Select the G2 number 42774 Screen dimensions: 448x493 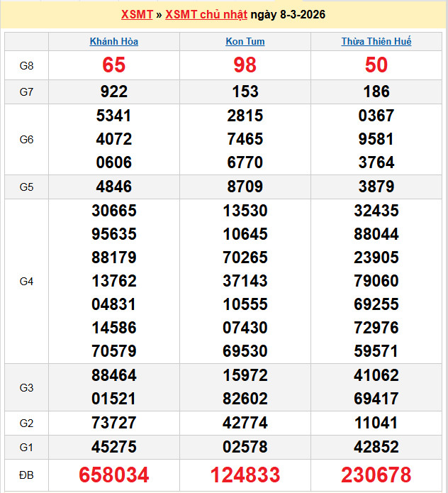coord(245,423)
